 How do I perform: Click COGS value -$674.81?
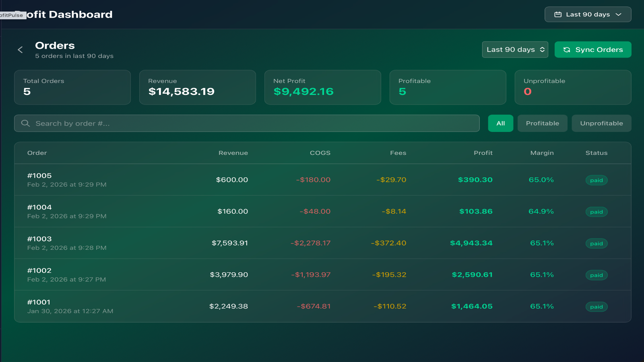click(314, 306)
